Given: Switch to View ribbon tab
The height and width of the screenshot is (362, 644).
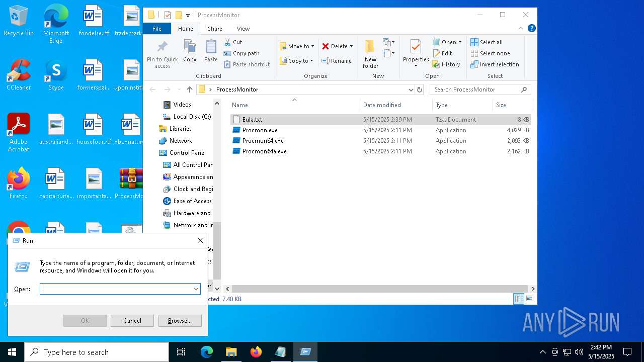Looking at the screenshot, I should (243, 29).
